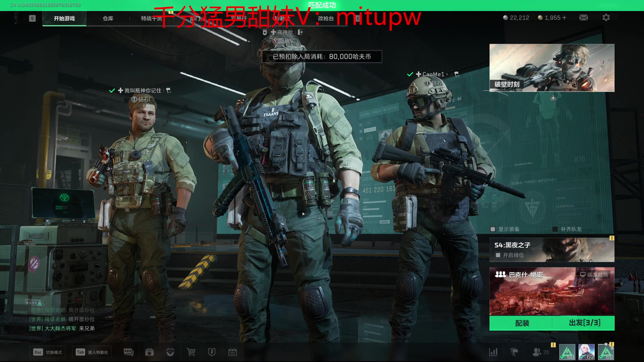Select the starred level 60 avatar
This screenshot has width=644, height=362.
click(x=606, y=352)
